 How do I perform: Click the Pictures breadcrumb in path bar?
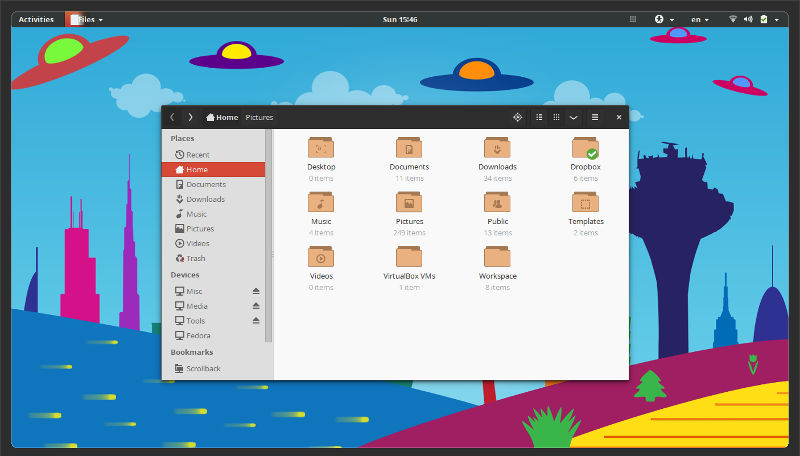point(259,117)
